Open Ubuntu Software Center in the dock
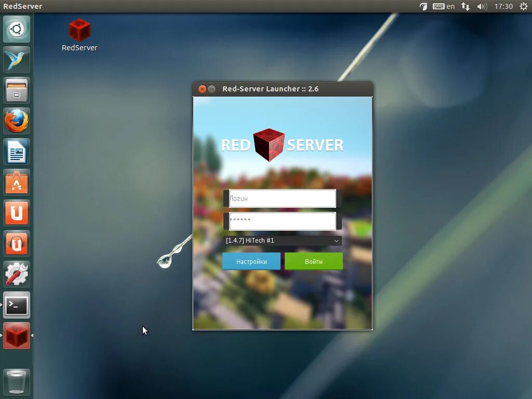The width and height of the screenshot is (532, 399). click(x=17, y=182)
